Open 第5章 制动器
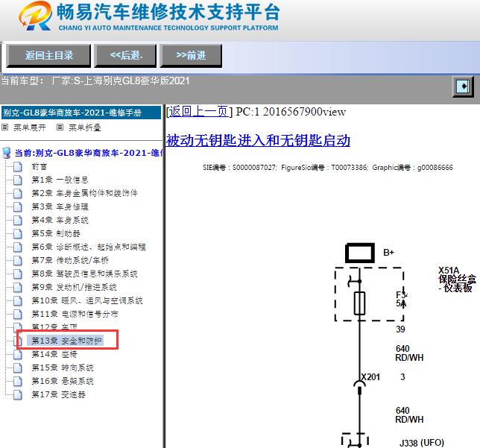Screen dimensions: 480x448 56,233
